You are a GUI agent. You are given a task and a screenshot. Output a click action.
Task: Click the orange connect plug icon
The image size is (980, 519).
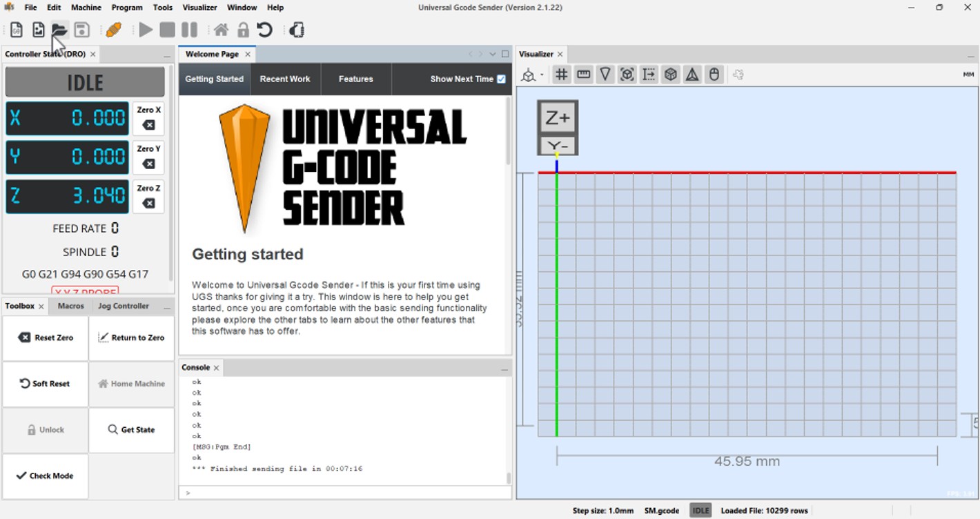pyautogui.click(x=114, y=30)
